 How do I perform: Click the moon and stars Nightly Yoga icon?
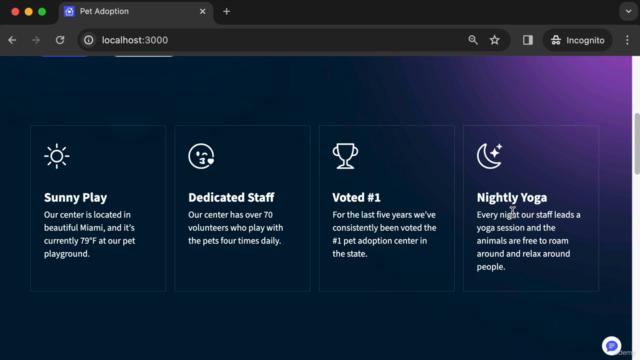pos(490,156)
